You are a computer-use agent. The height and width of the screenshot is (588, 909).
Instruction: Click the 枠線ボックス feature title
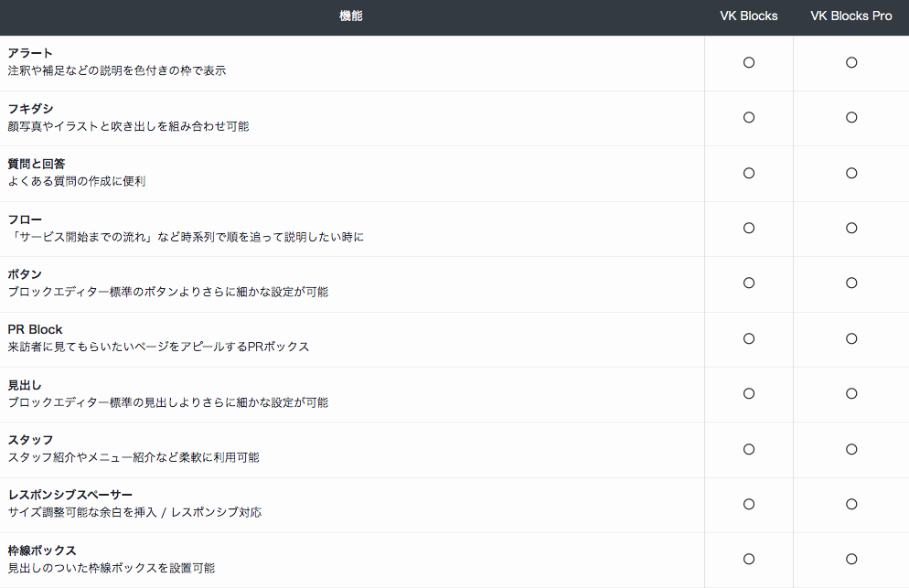pyautogui.click(x=42, y=551)
